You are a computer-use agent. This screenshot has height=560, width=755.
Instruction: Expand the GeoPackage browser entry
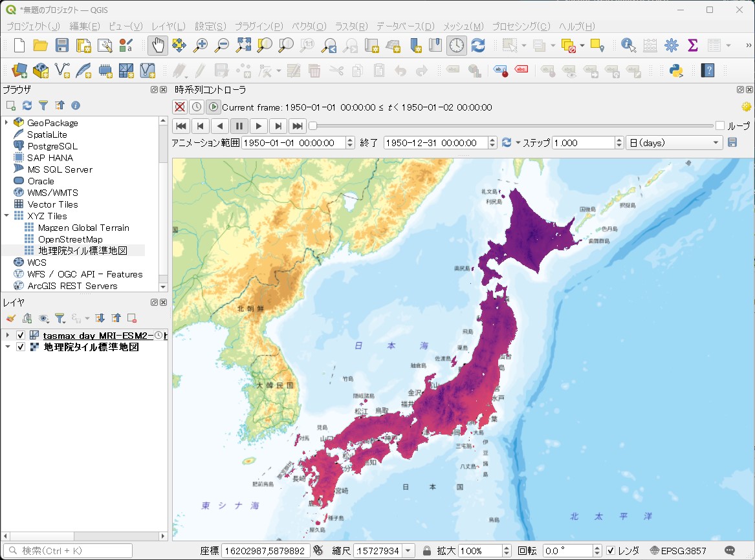6,123
